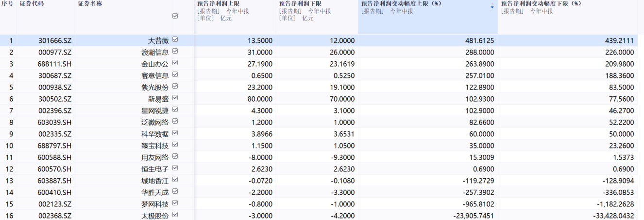Select profit lower limit cell 23.1619
Viewport: 644px width, 220px height.
342,64
